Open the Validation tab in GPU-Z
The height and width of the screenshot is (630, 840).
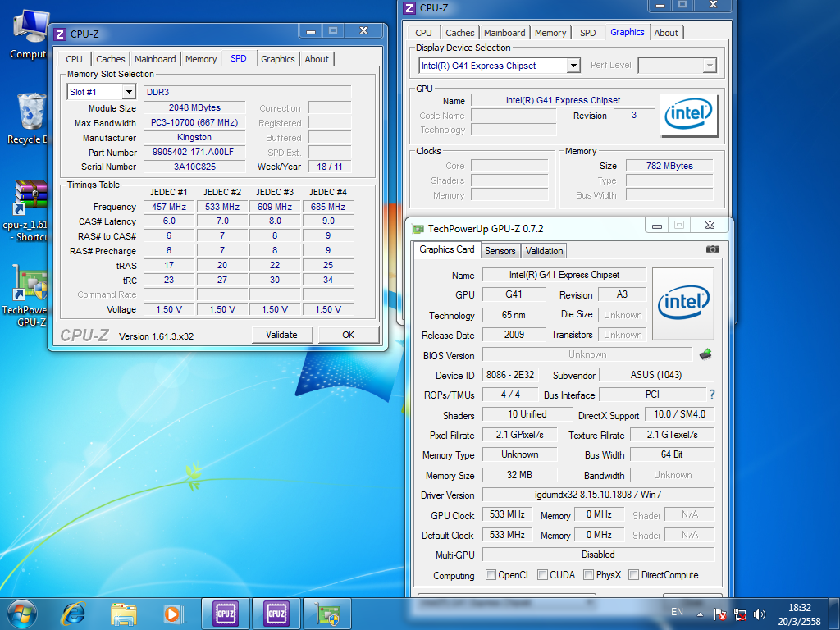coord(544,251)
